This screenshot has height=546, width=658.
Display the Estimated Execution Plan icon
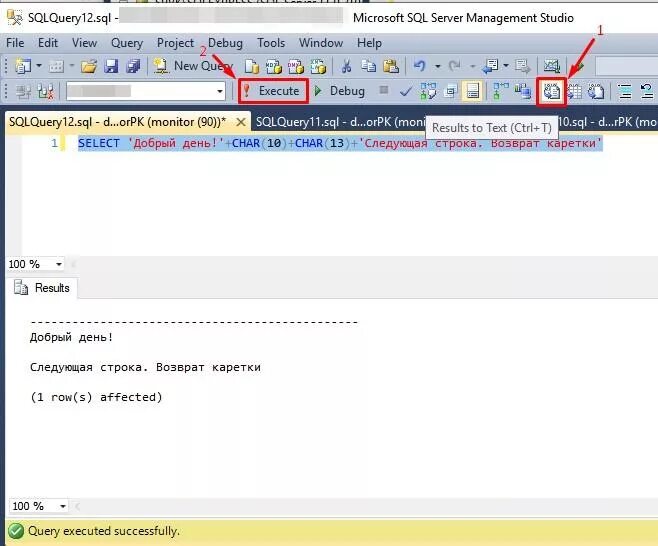428,91
